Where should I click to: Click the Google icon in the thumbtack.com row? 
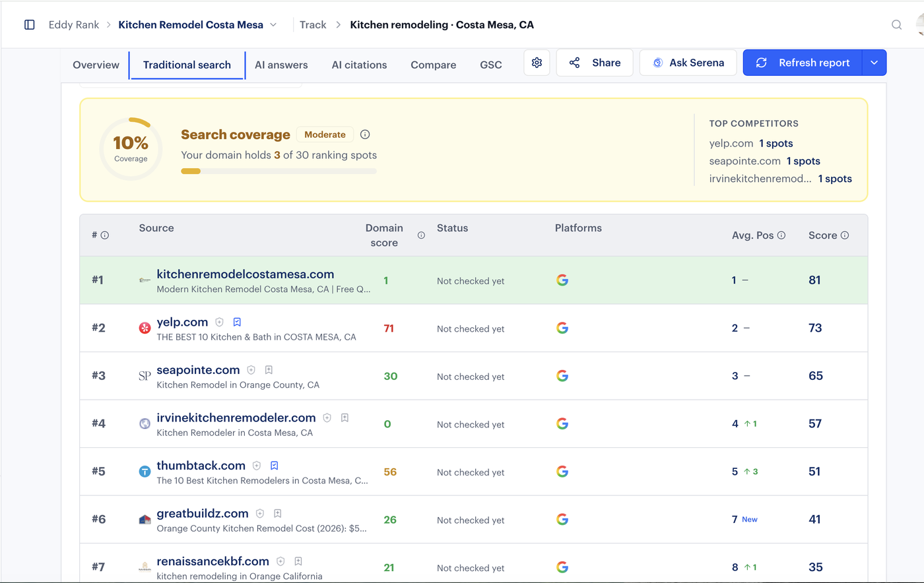click(562, 472)
